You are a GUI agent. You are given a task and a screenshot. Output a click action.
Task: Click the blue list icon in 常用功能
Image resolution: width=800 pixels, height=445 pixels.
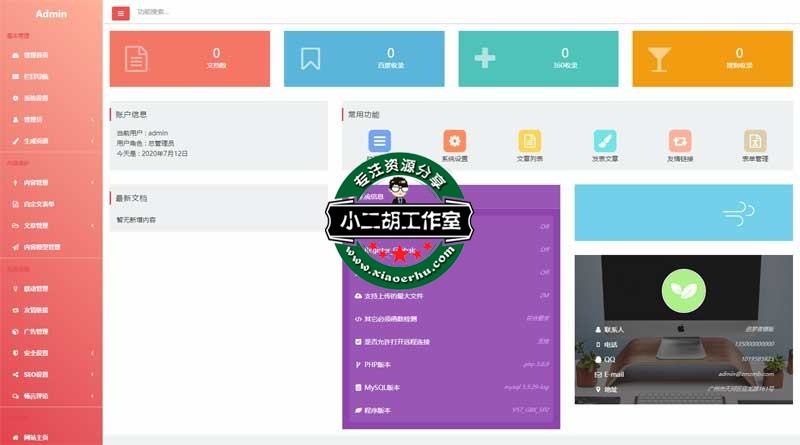pyautogui.click(x=379, y=141)
